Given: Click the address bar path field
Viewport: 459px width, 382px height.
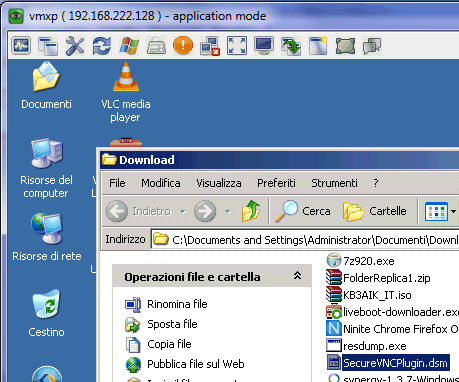Looking at the screenshot, I should pyautogui.click(x=305, y=239).
